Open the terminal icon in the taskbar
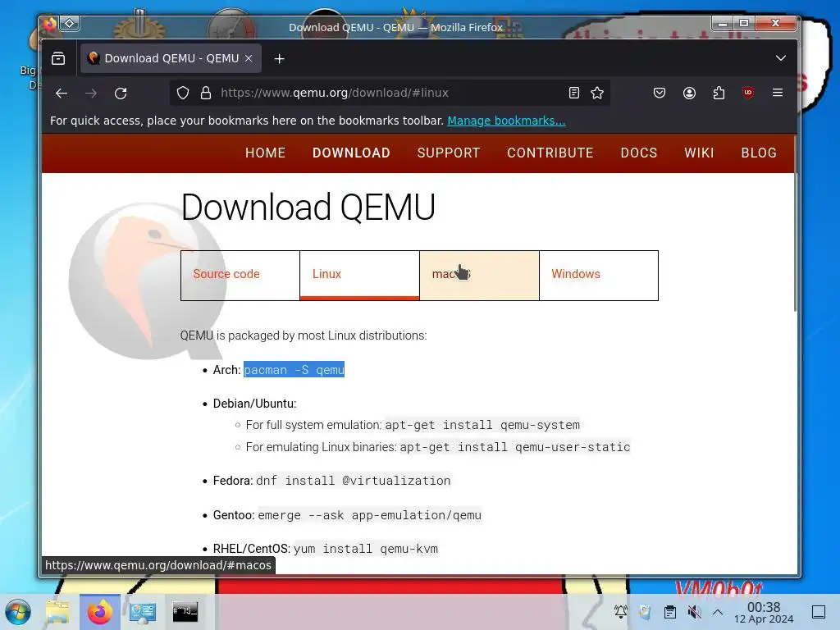840x630 pixels. tap(185, 612)
